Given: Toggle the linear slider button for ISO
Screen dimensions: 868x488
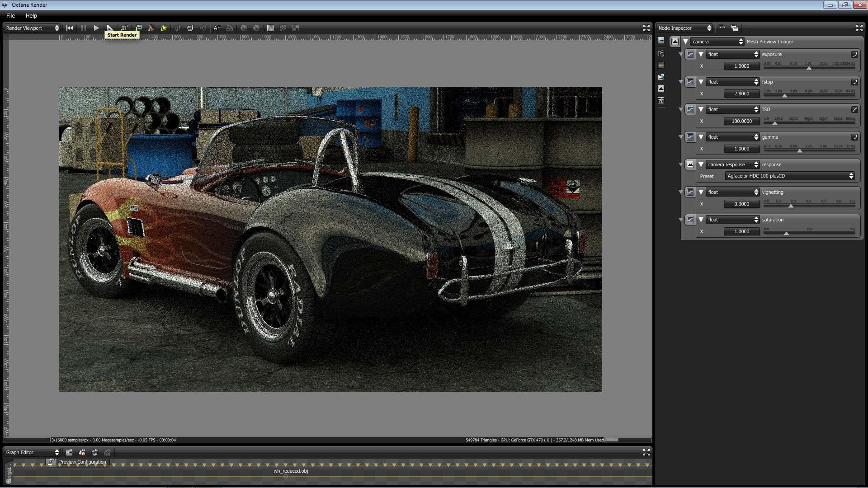Looking at the screenshot, I should 854,109.
